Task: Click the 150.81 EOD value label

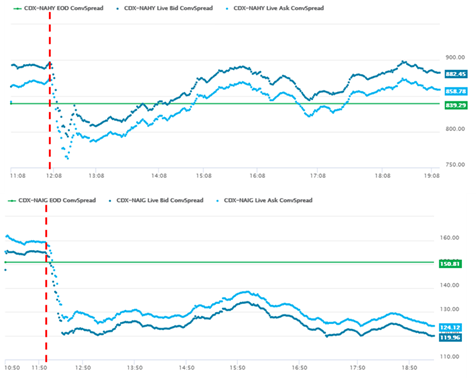Action: coord(450,264)
